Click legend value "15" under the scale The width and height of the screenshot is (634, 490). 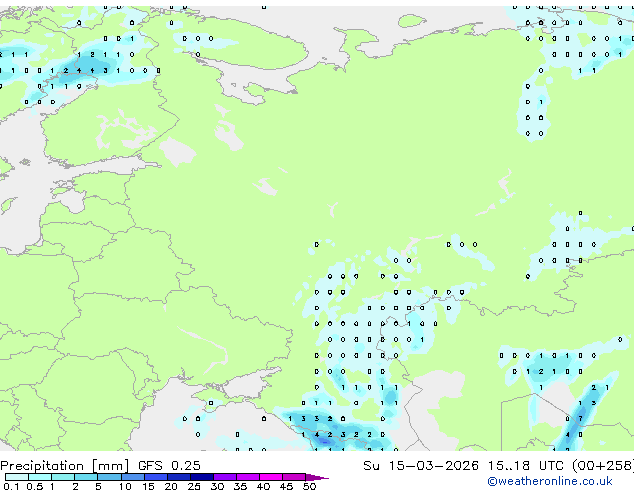(x=148, y=486)
